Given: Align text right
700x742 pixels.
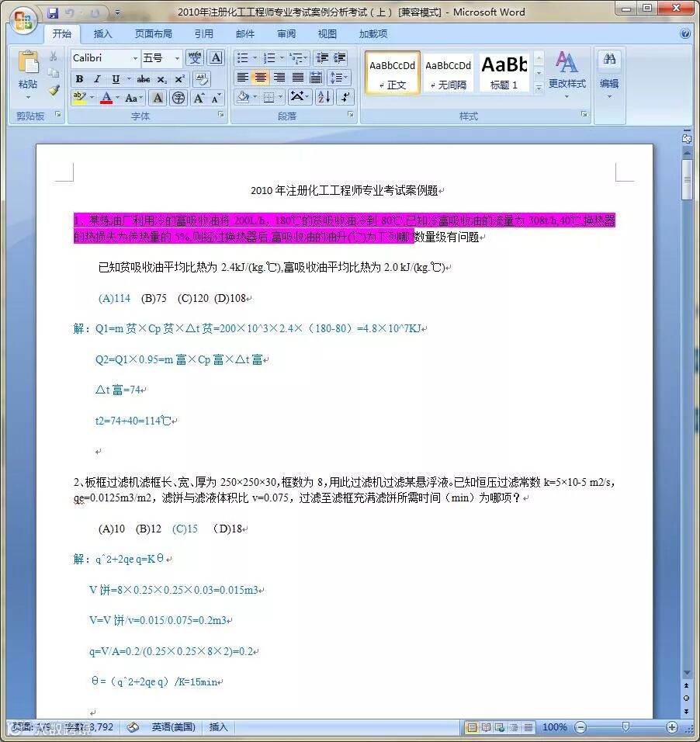Looking at the screenshot, I should (x=279, y=78).
